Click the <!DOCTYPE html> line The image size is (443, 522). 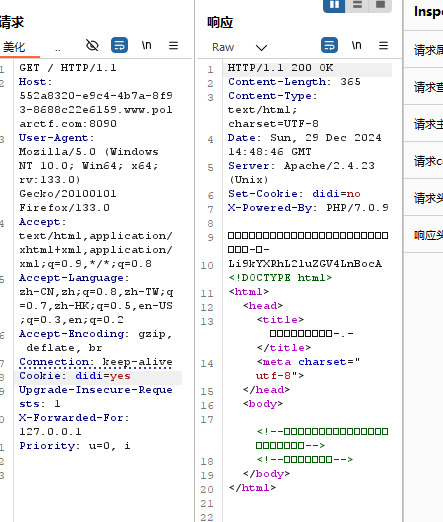click(280, 278)
